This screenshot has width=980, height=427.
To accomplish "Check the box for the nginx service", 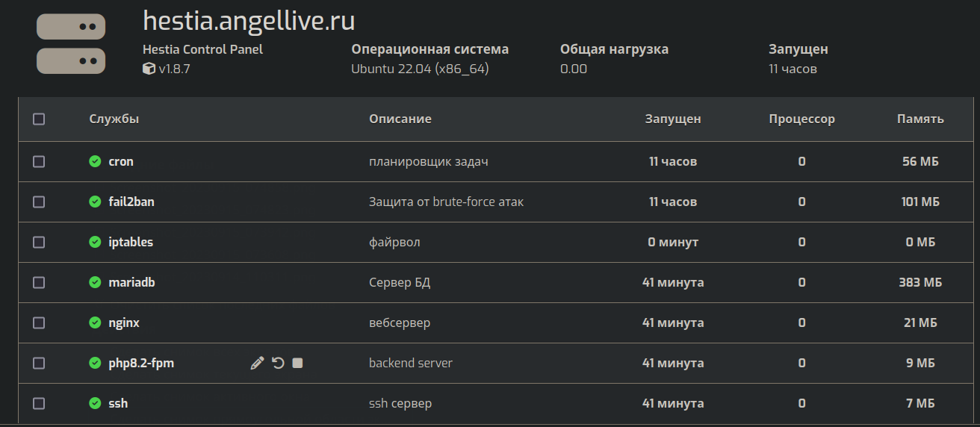I will (39, 322).
